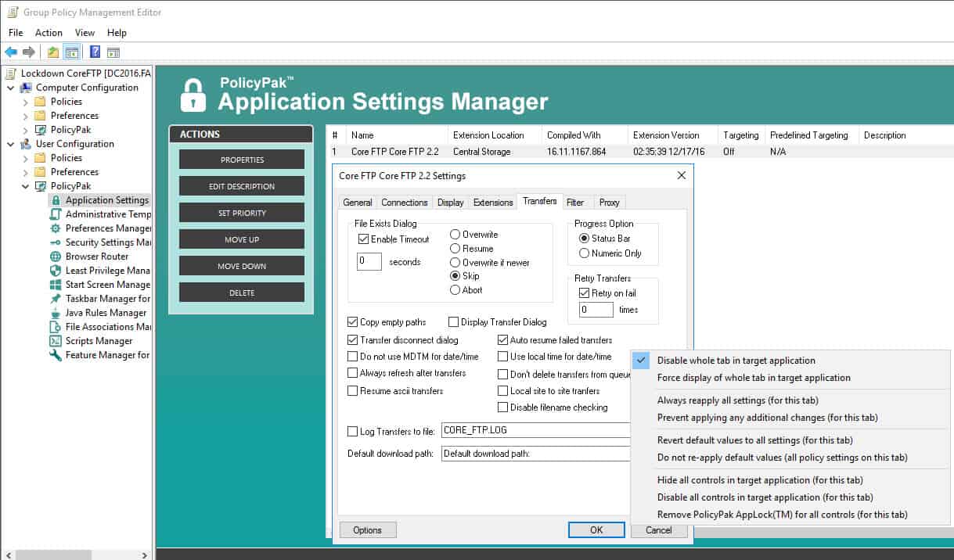The height and width of the screenshot is (560, 954).
Task: Switch to the Connections tab
Action: tap(404, 203)
